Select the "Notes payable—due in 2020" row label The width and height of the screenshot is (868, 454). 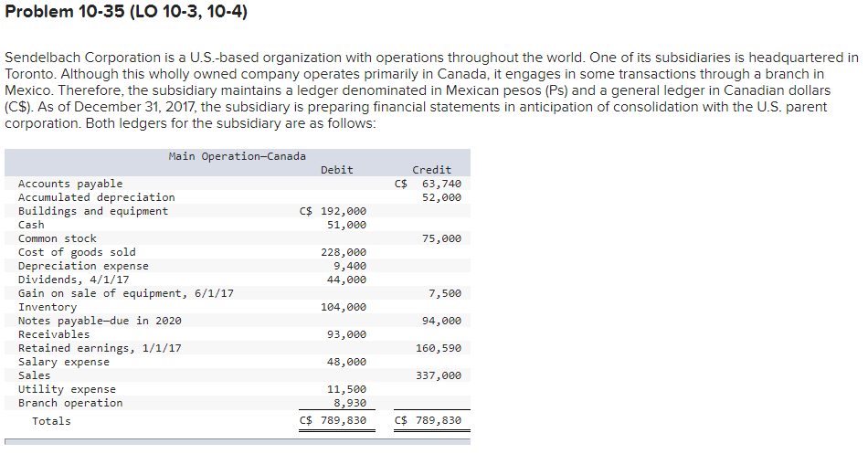pyautogui.click(x=100, y=322)
